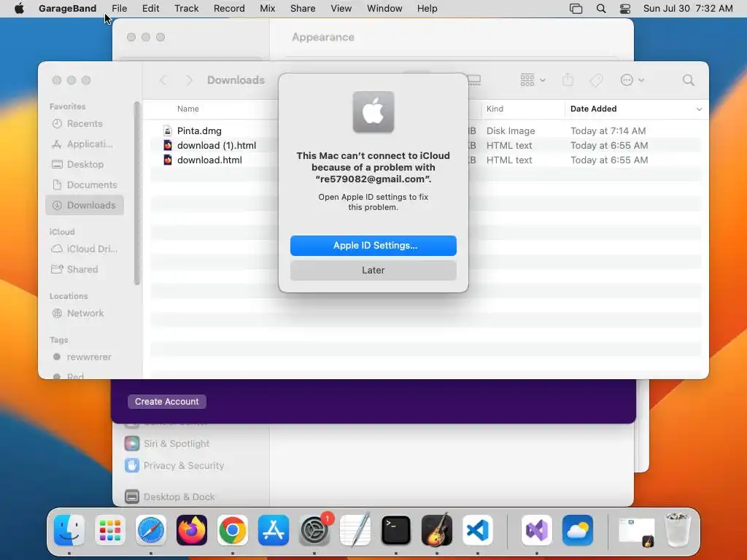The image size is (747, 560).
Task: Click the Finder search icon
Action: [x=689, y=80]
